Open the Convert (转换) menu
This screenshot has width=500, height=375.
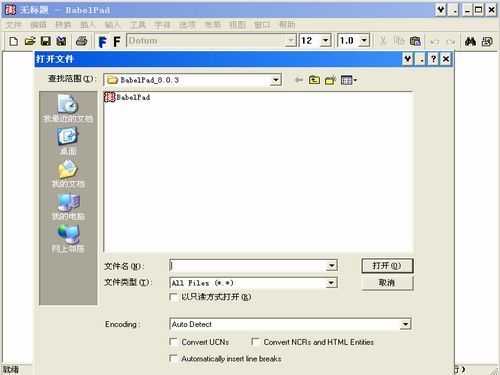point(63,25)
